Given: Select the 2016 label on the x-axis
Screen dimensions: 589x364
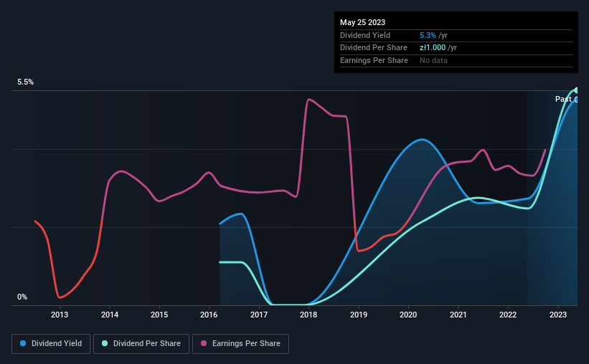Looking at the screenshot, I should pos(209,315).
